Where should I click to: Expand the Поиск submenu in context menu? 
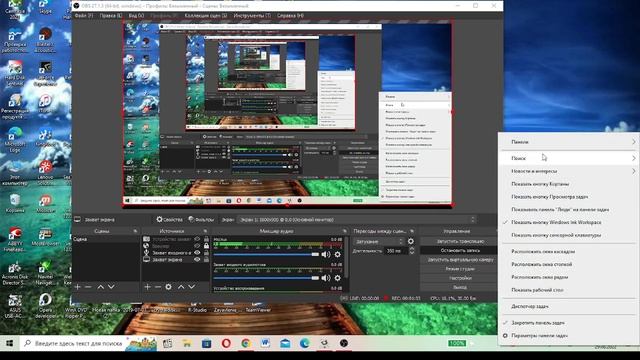(x=568, y=158)
